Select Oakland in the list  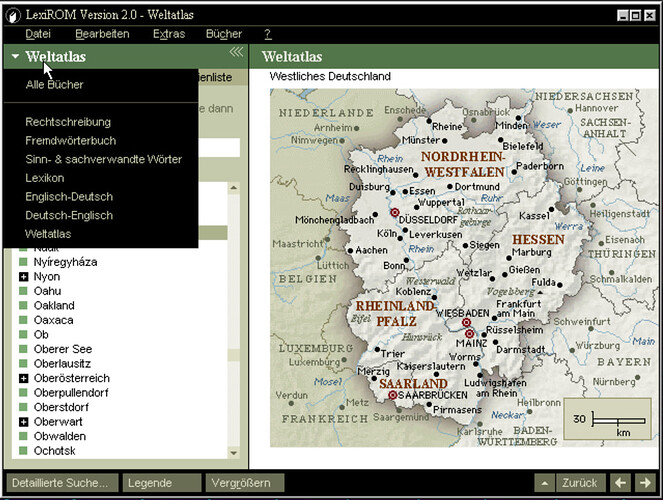(x=54, y=306)
